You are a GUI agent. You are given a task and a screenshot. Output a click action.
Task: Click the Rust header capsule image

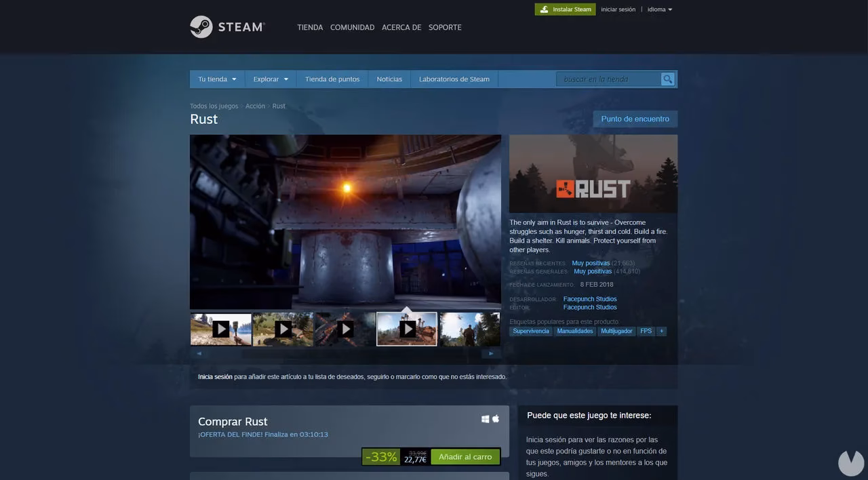click(x=593, y=174)
